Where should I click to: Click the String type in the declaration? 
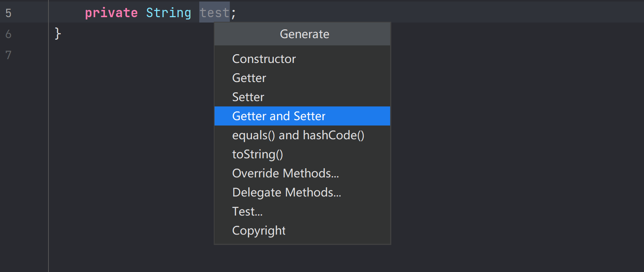coord(168,13)
